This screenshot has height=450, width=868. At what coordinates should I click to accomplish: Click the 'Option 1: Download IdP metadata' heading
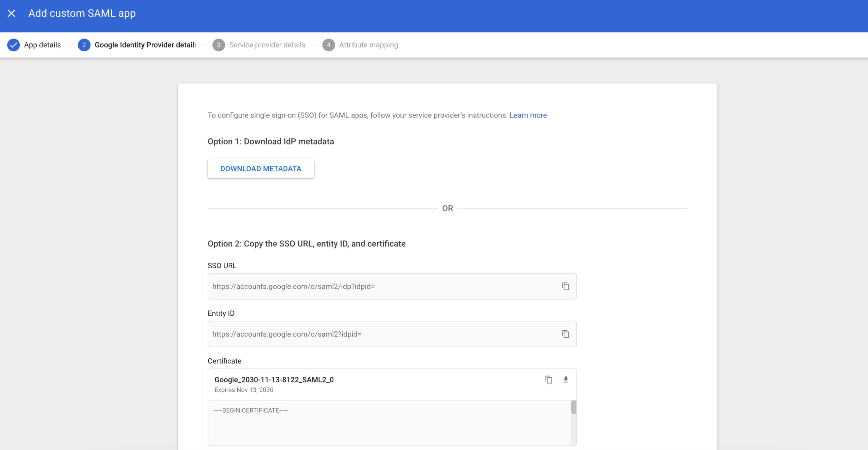point(271,142)
